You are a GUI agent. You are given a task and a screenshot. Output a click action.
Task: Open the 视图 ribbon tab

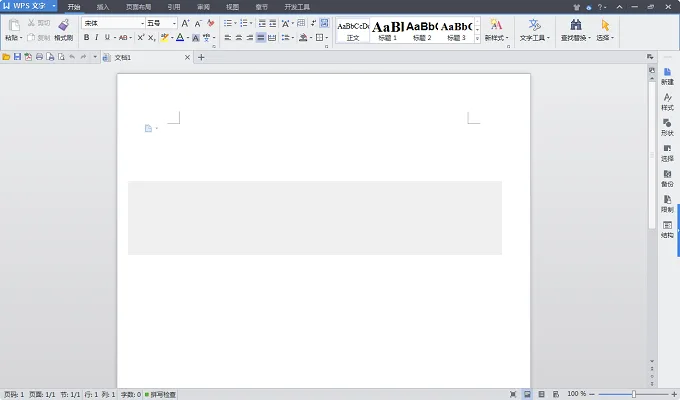point(232,7)
